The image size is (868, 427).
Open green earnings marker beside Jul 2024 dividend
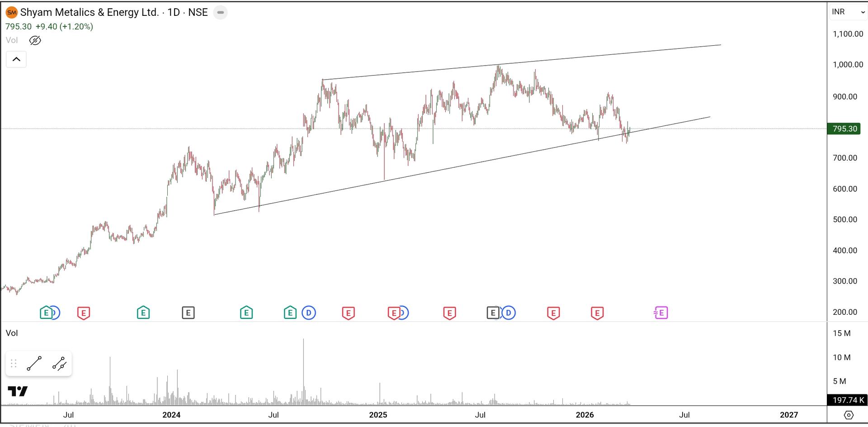290,313
